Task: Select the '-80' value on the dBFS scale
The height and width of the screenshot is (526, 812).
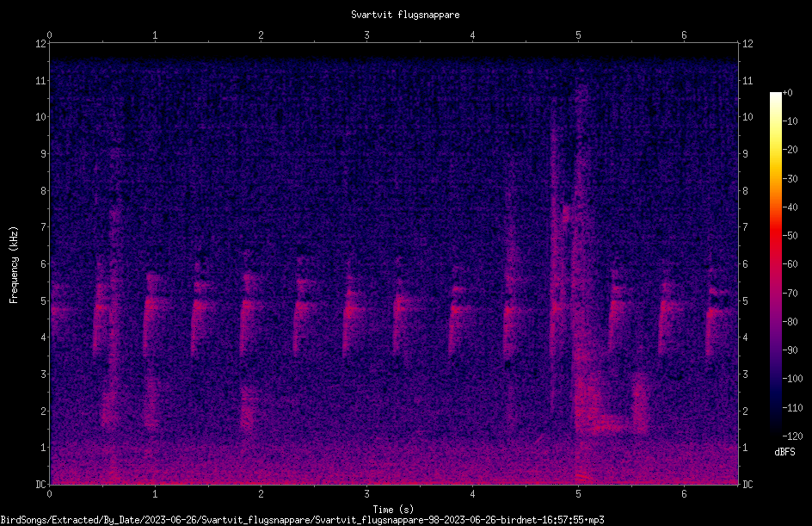Action: (790, 322)
